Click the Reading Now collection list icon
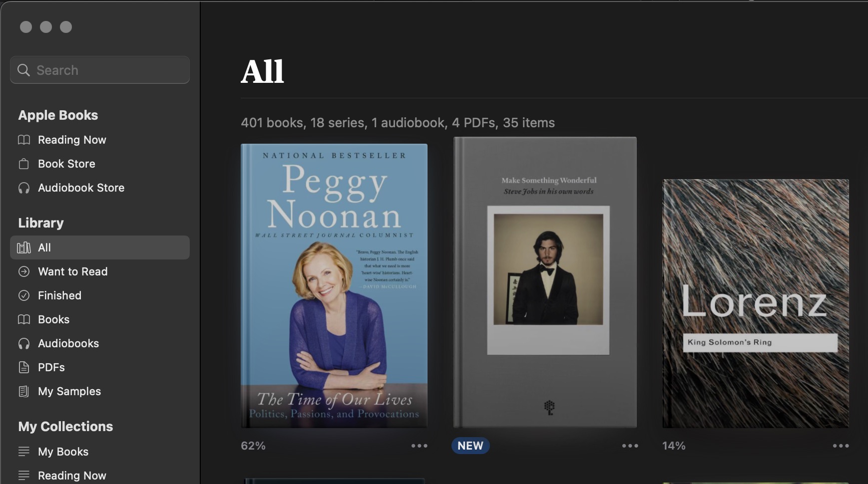Viewport: 868px width, 484px height. pyautogui.click(x=24, y=476)
